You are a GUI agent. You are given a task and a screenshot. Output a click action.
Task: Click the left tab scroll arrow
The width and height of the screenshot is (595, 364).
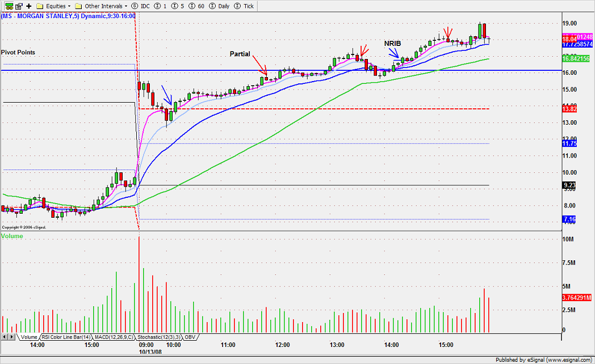[x=4, y=337]
